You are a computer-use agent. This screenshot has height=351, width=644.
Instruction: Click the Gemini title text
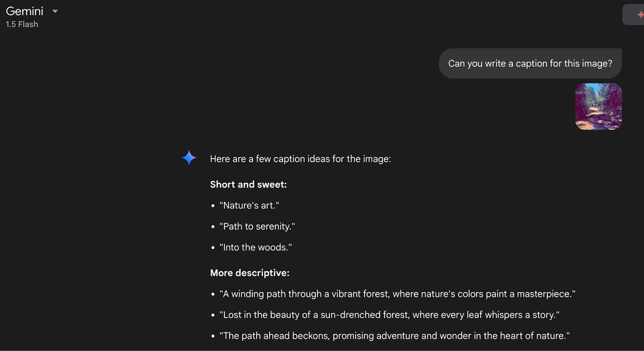point(25,11)
